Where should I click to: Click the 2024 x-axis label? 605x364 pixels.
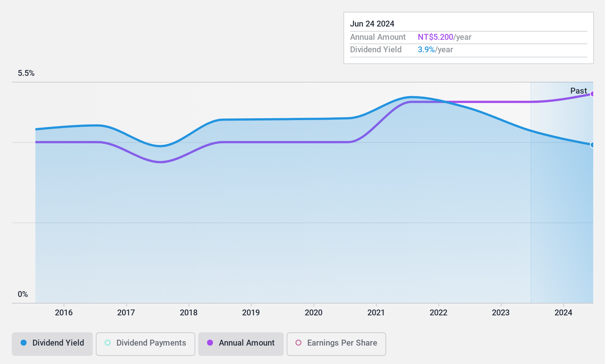pos(563,313)
